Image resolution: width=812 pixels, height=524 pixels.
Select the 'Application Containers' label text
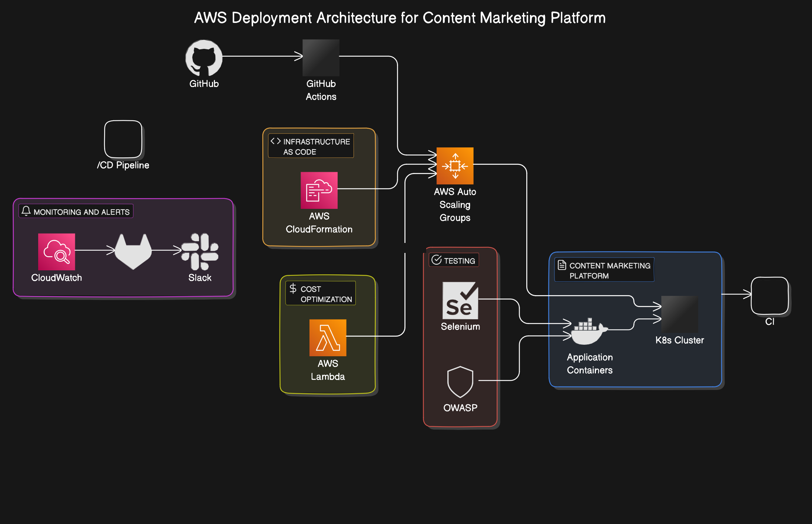tap(590, 364)
